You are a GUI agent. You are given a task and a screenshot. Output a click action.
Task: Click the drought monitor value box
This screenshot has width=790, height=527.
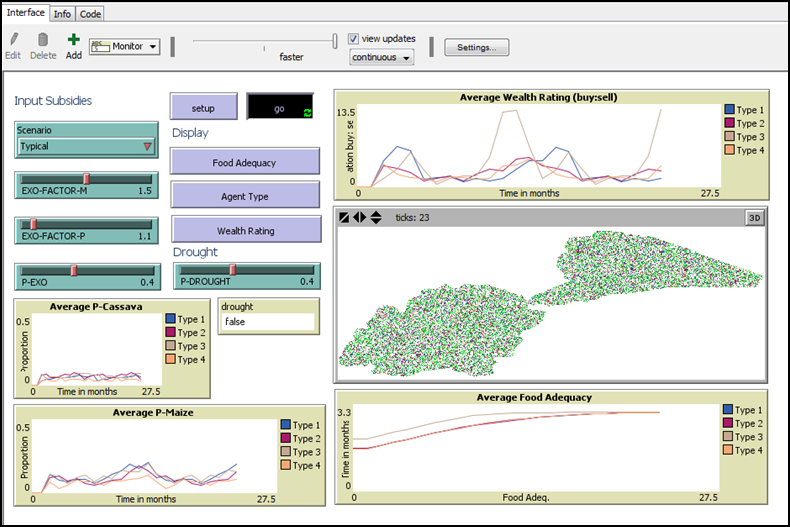tap(267, 322)
